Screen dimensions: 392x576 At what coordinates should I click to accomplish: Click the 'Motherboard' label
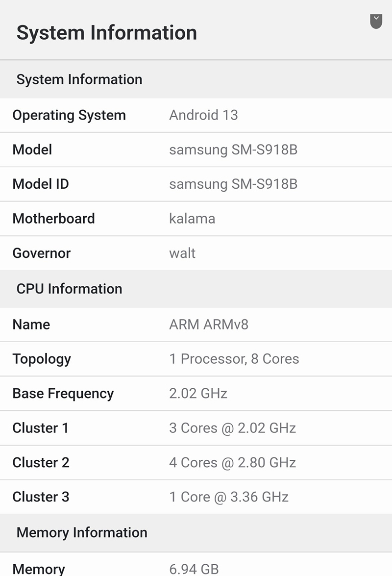pyautogui.click(x=53, y=219)
